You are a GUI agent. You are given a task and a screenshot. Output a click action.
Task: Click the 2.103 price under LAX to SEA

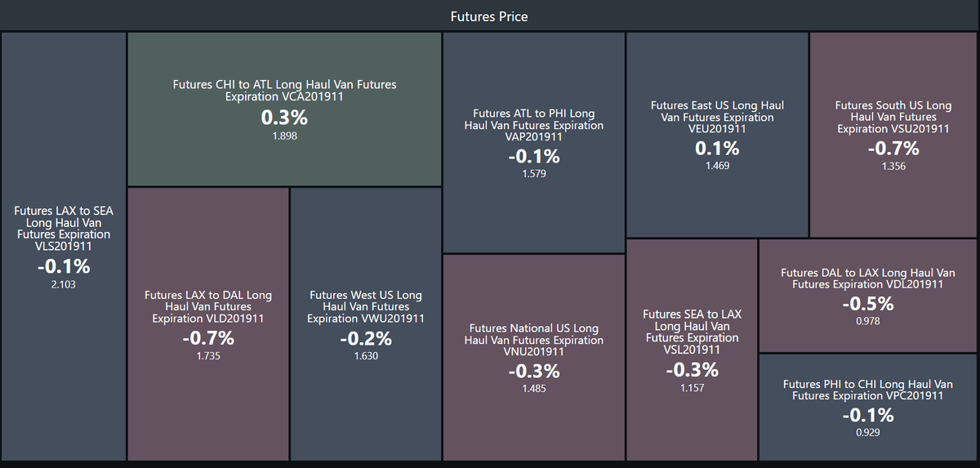(x=64, y=285)
